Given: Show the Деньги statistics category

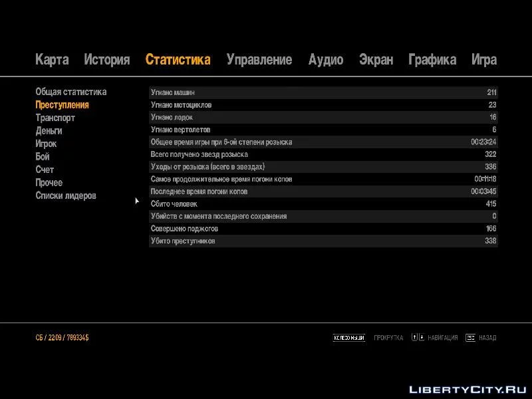Looking at the screenshot, I should point(49,131).
